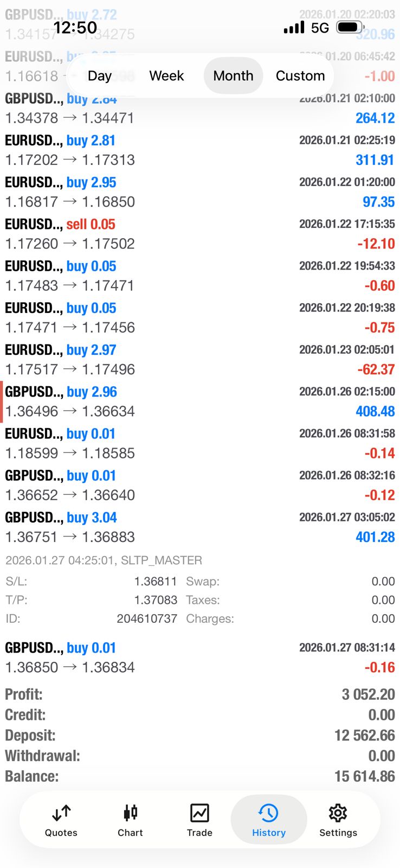Switch history period to Week

(166, 76)
